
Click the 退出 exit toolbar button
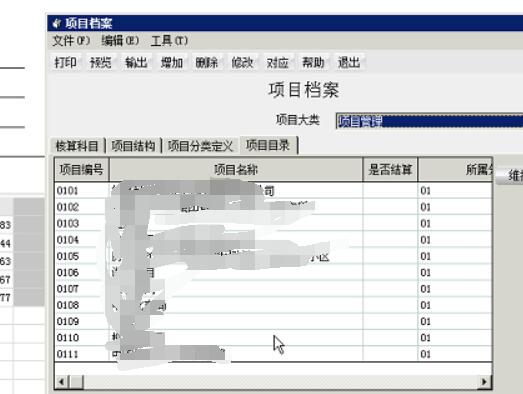[349, 62]
